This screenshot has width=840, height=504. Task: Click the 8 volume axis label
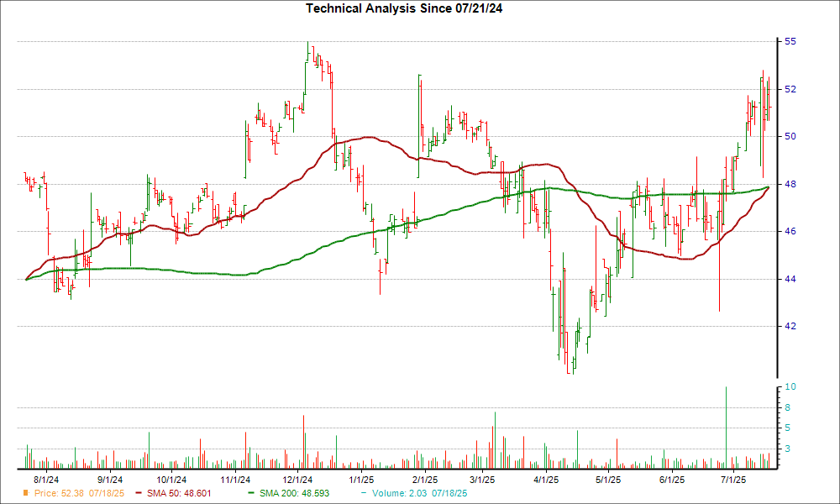788,407
